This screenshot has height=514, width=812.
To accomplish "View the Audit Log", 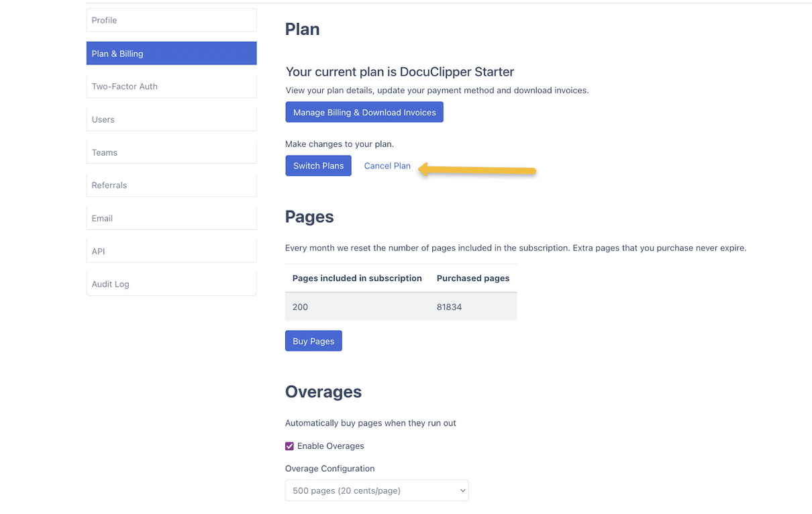I will click(171, 284).
